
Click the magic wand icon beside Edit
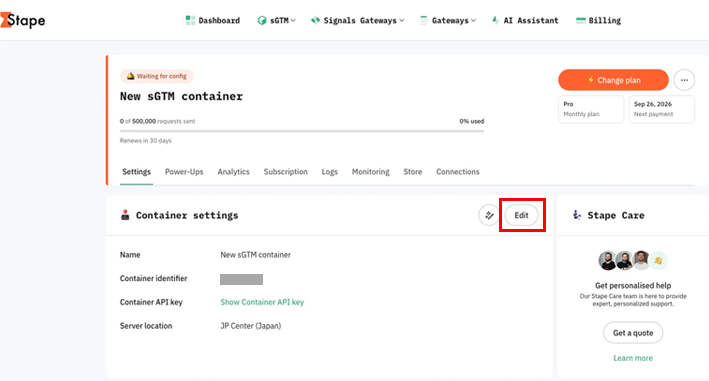click(489, 215)
